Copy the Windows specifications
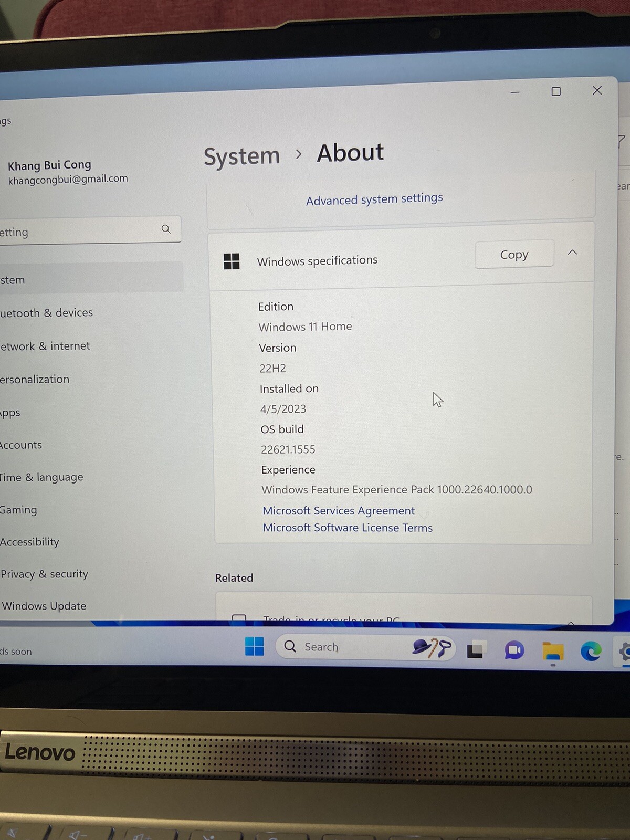The image size is (630, 840). click(x=514, y=255)
